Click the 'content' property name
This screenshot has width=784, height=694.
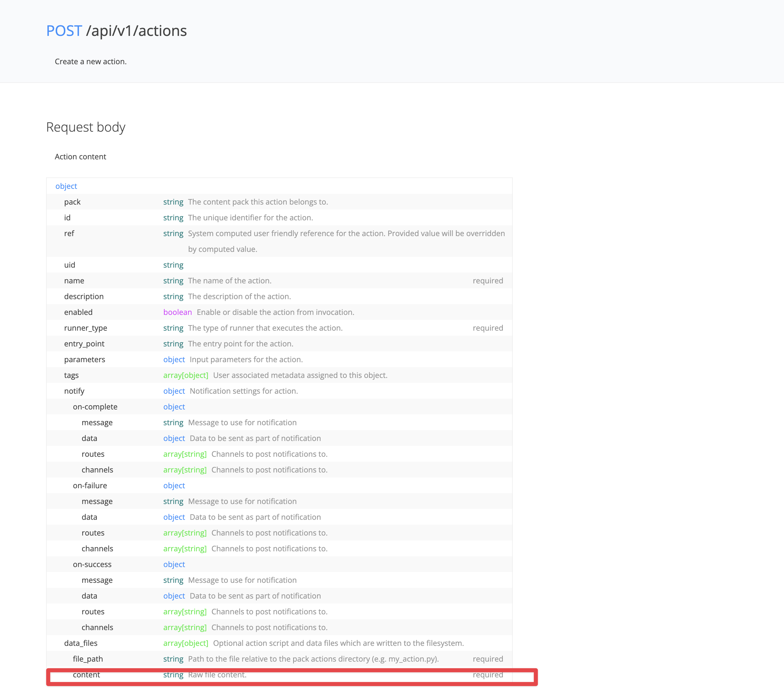point(86,674)
